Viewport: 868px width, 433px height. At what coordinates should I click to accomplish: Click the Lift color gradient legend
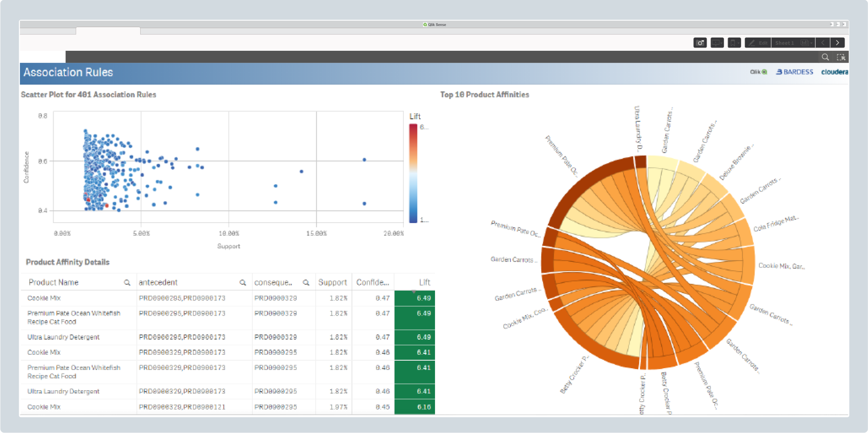tap(413, 173)
